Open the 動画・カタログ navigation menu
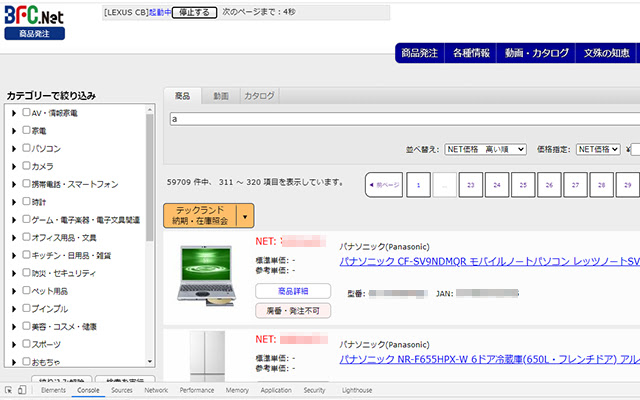The image size is (640, 400). (x=536, y=53)
